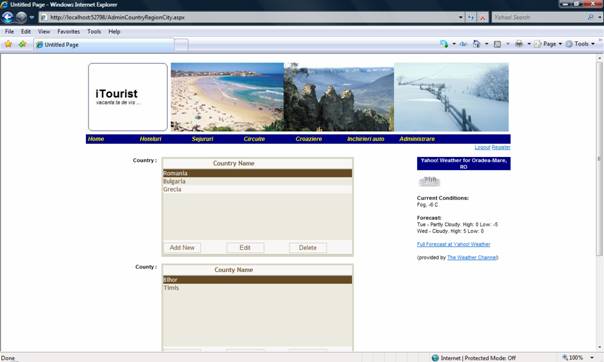The image size is (604, 362).
Task: Click the Refresh icon beside the address bar
Action: (x=471, y=17)
